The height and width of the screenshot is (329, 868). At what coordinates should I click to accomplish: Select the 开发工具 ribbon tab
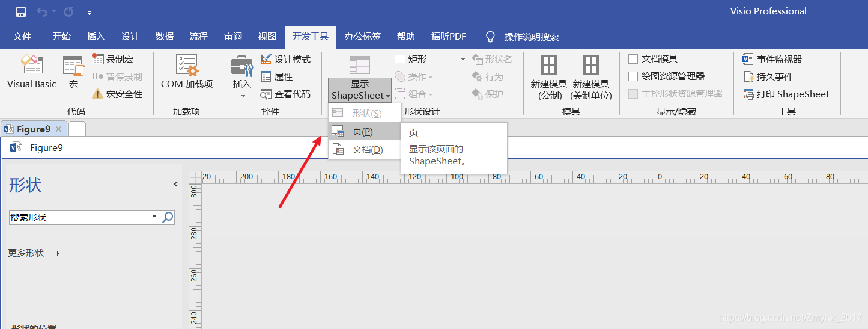pos(311,37)
